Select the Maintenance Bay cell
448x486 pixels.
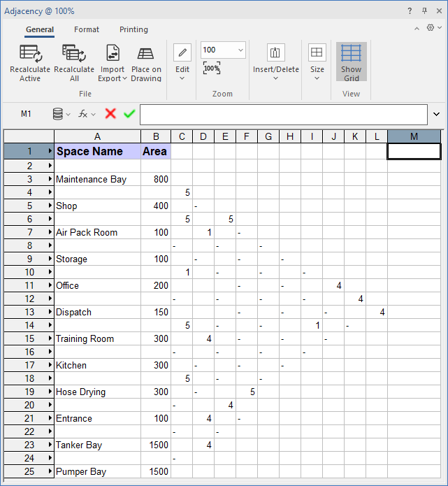97,179
